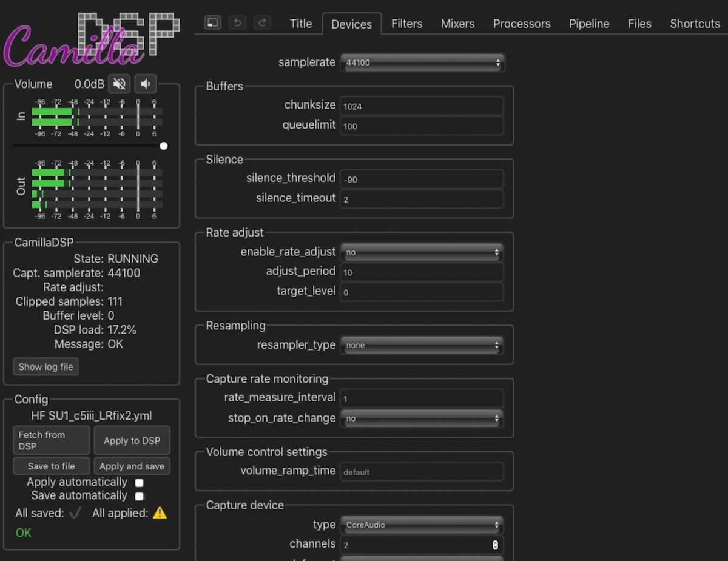Enable Save automatically checkbox

tap(139, 496)
